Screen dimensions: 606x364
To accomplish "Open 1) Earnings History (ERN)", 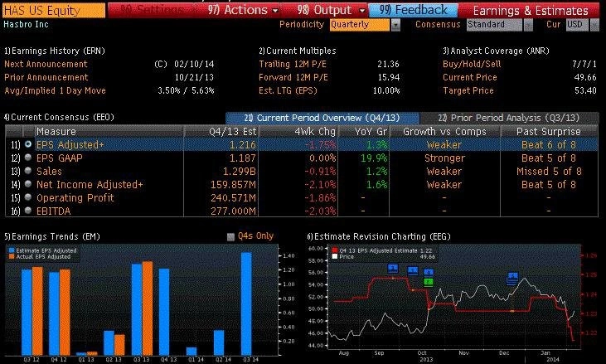I will [55, 51].
